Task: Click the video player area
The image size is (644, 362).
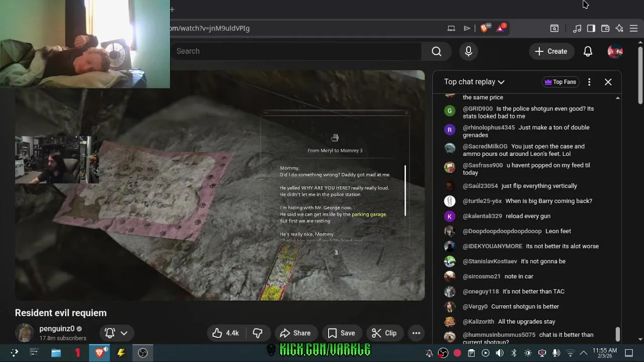Action: pos(220,186)
